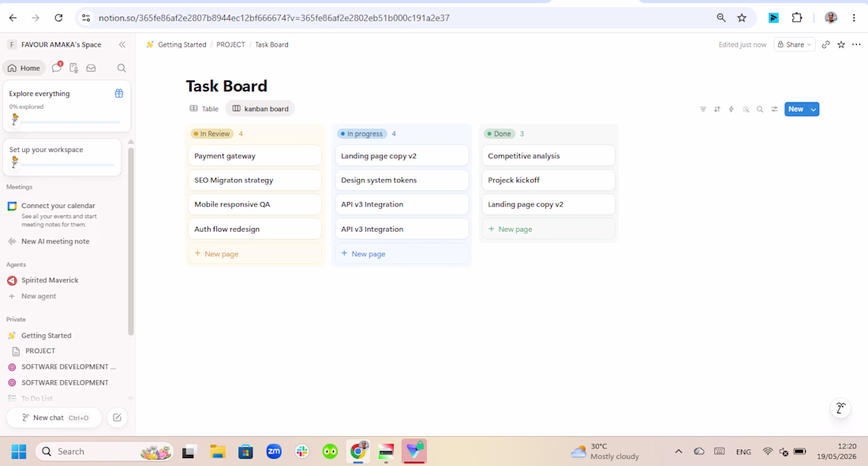This screenshot has width=868, height=466.
Task: Open the Design system tokens card
Action: pyautogui.click(x=402, y=180)
